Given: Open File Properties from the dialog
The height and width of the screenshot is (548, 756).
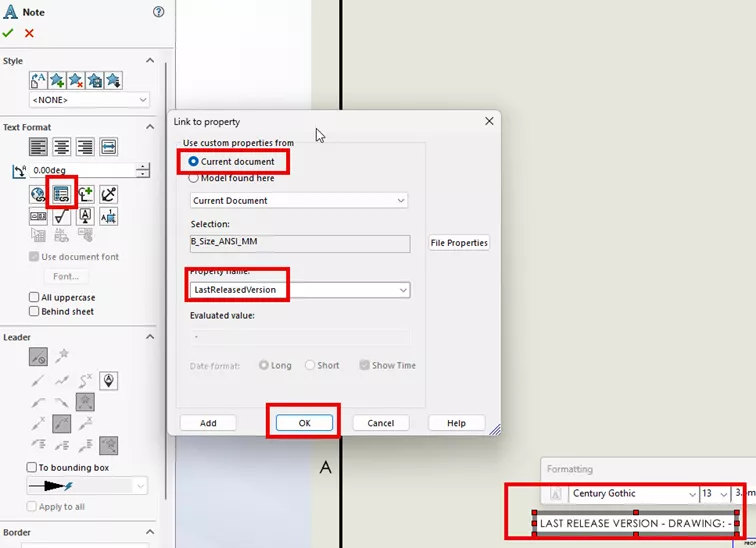Looking at the screenshot, I should (459, 243).
